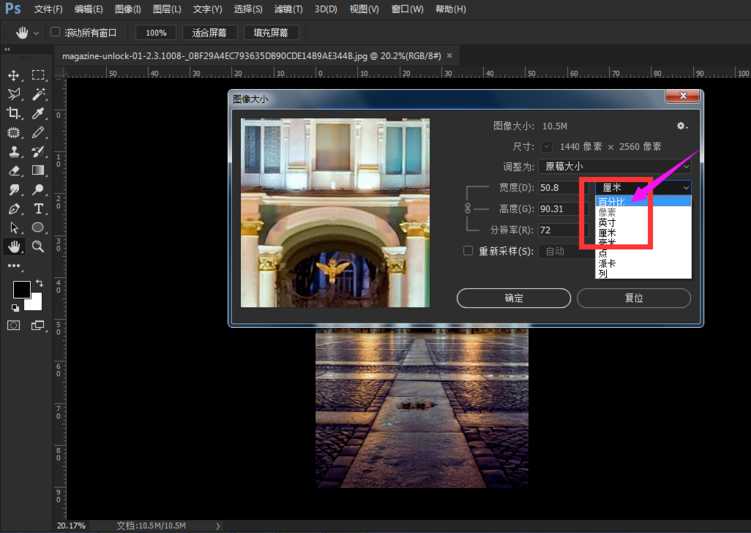
Task: Select the Move tool
Action: (x=14, y=76)
